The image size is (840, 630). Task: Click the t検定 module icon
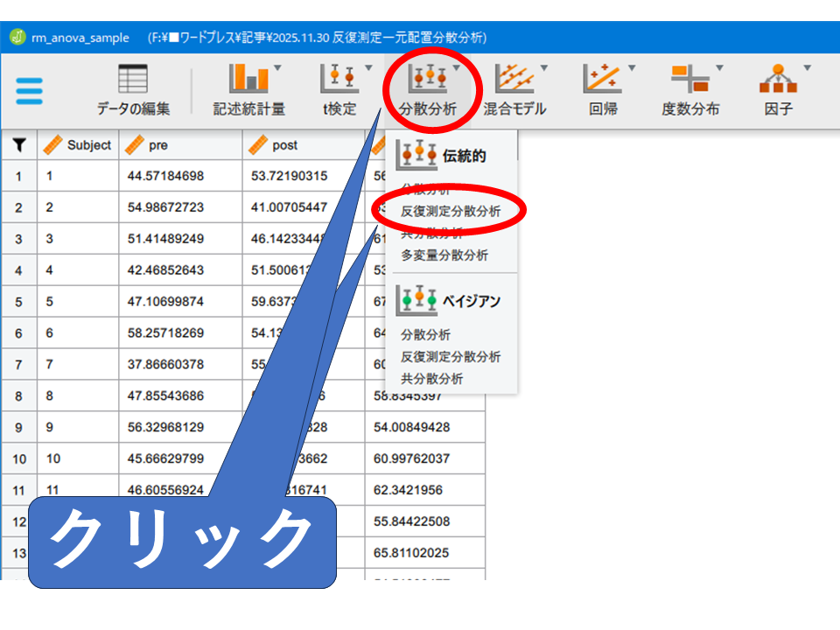click(339, 80)
